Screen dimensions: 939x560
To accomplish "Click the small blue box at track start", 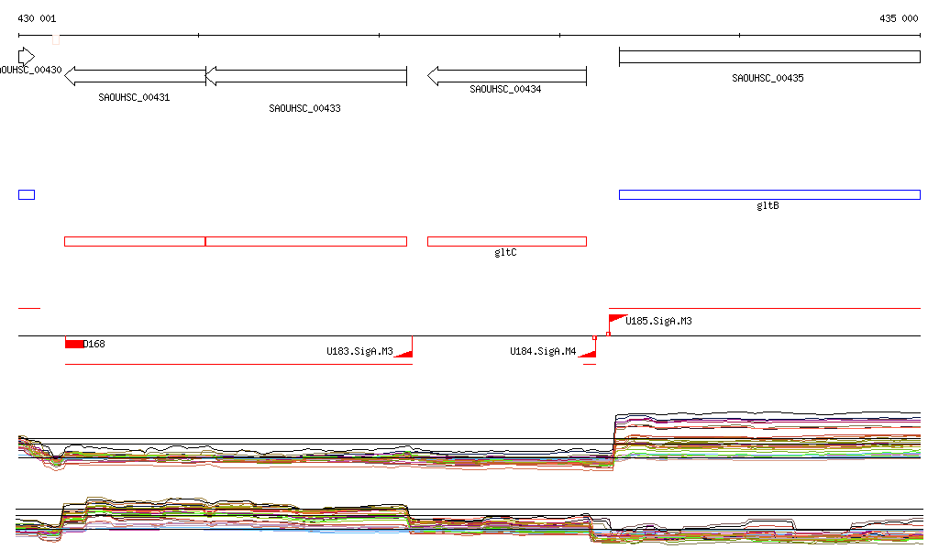I will 27,194.
